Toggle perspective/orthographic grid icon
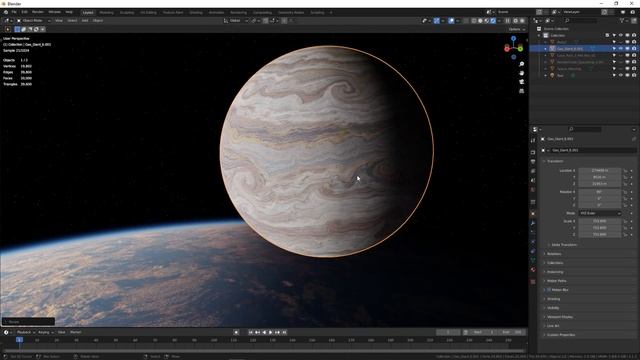The height and width of the screenshot is (360, 640). (522, 91)
